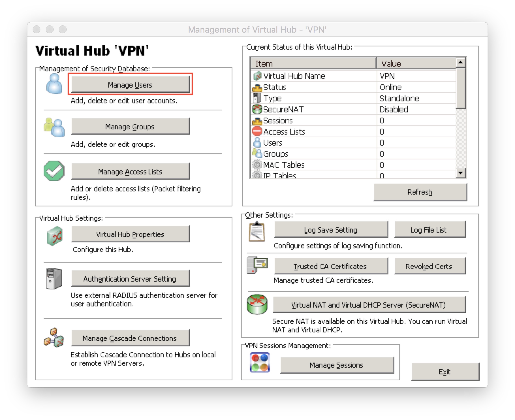The image size is (515, 420).
Task: Click the Item column header
Action: pyautogui.click(x=313, y=63)
